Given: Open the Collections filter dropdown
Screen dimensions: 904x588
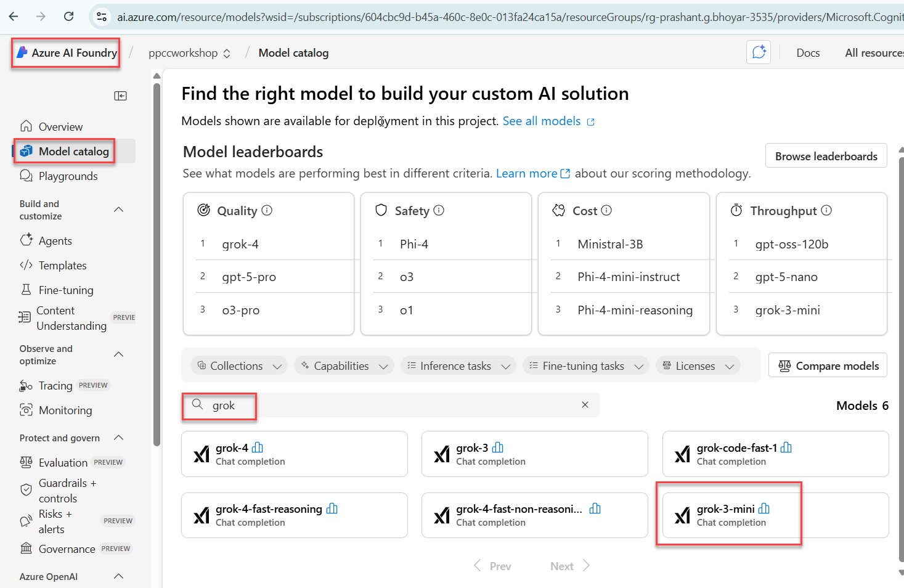Looking at the screenshot, I should click(239, 365).
